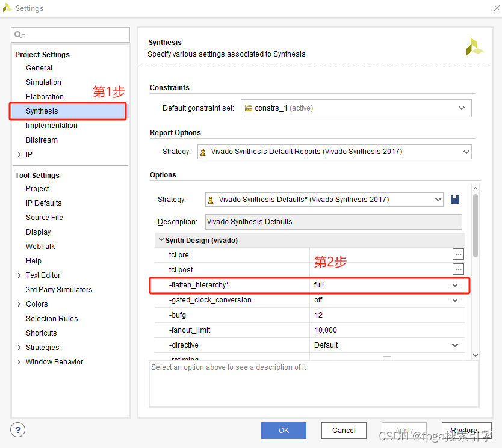The width and height of the screenshot is (502, 448).
Task: Expand the IP node in Project Settings
Action: (19, 155)
